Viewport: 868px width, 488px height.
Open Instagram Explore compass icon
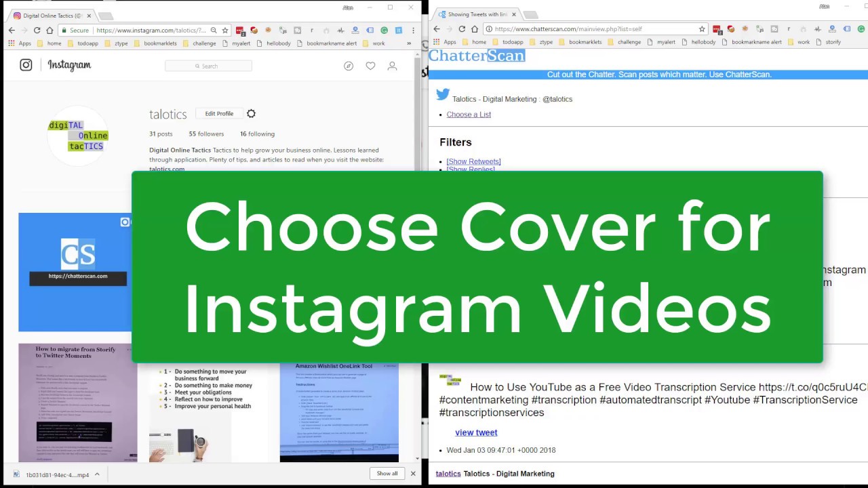tap(349, 66)
